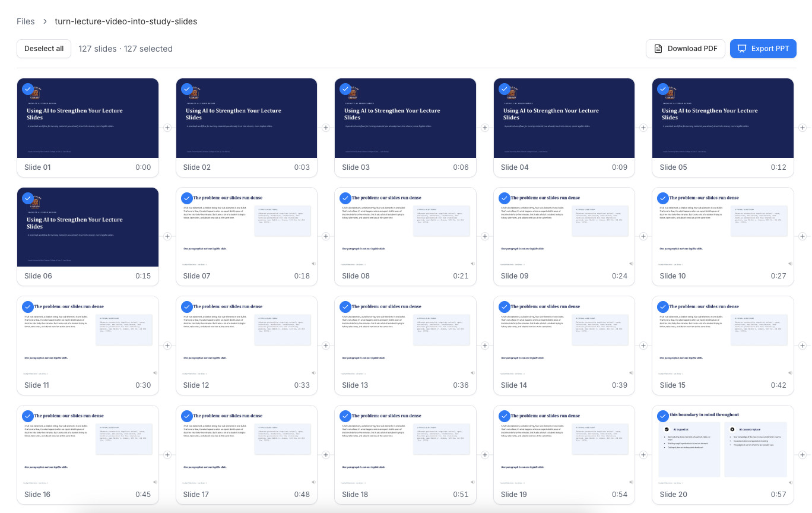Insert slide after Slide 03 with plus icon
The image size is (812, 513).
(x=485, y=128)
